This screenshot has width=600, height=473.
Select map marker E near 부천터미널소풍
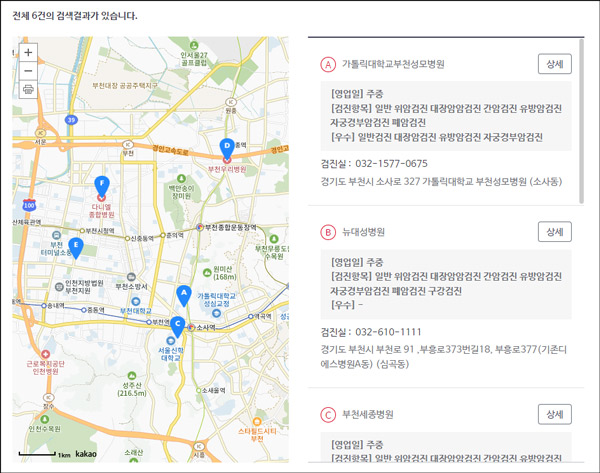point(76,248)
